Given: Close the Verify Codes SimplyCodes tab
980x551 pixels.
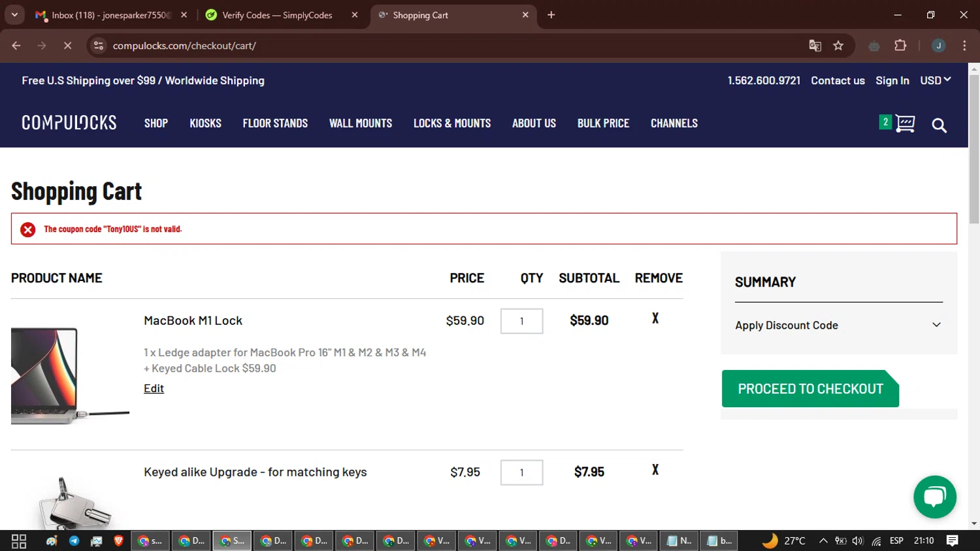Looking at the screenshot, I should pyautogui.click(x=355, y=15).
